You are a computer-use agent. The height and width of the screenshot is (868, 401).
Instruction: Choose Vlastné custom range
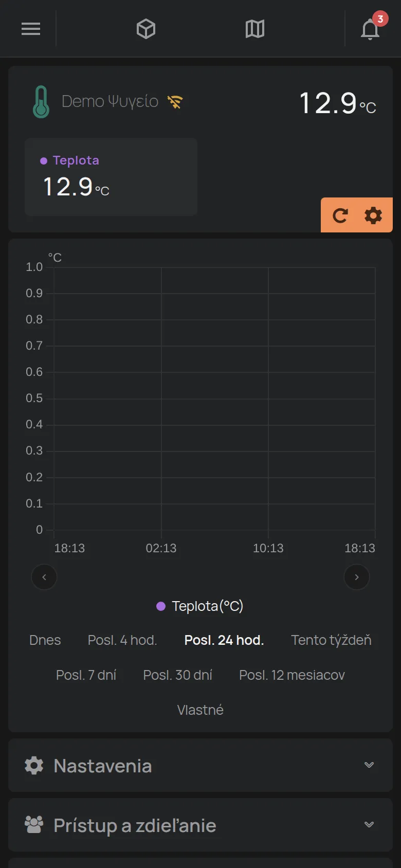(x=200, y=710)
